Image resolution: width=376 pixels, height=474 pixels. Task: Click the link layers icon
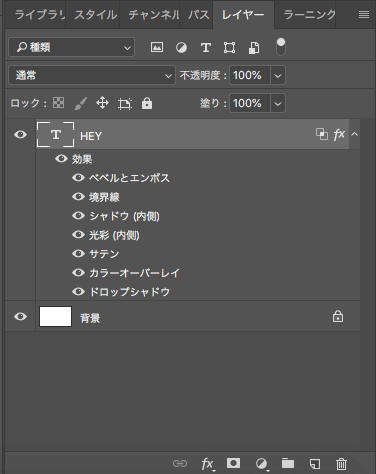[180, 463]
